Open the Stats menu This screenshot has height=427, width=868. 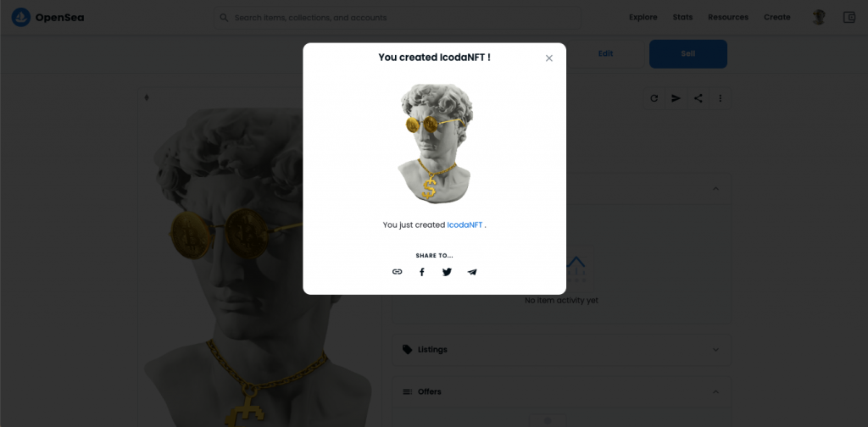click(x=682, y=17)
